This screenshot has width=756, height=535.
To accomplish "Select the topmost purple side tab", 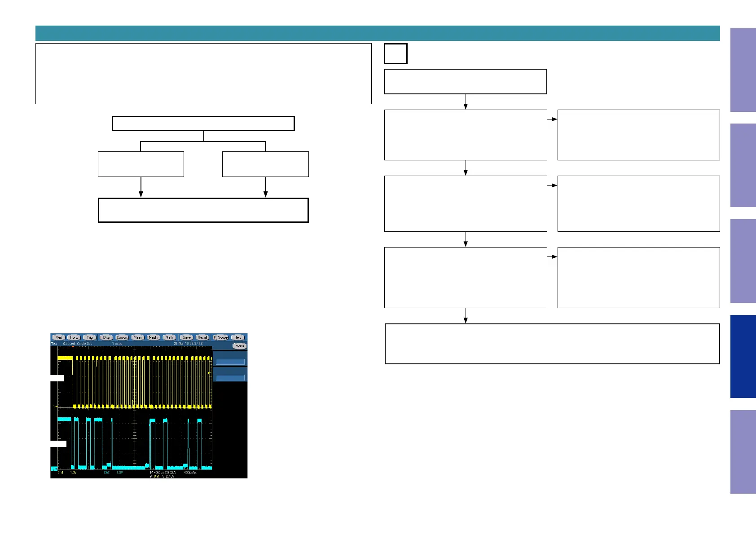I will coord(743,70).
